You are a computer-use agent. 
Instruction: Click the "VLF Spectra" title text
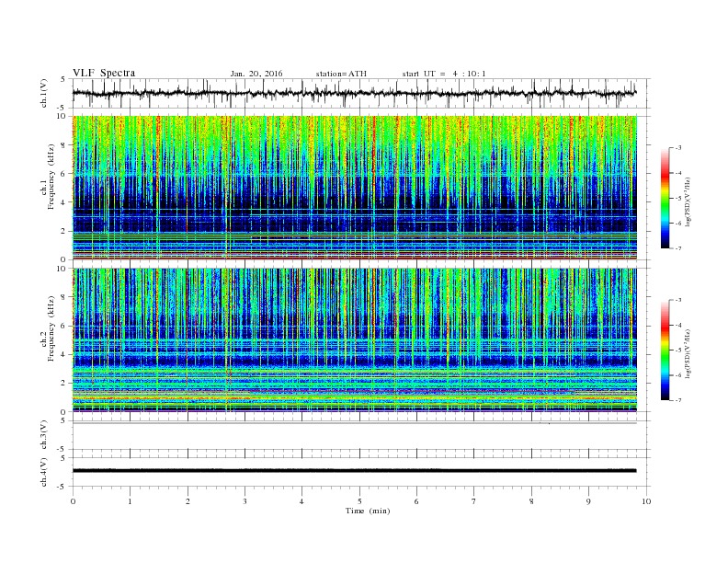pyautogui.click(x=104, y=73)
